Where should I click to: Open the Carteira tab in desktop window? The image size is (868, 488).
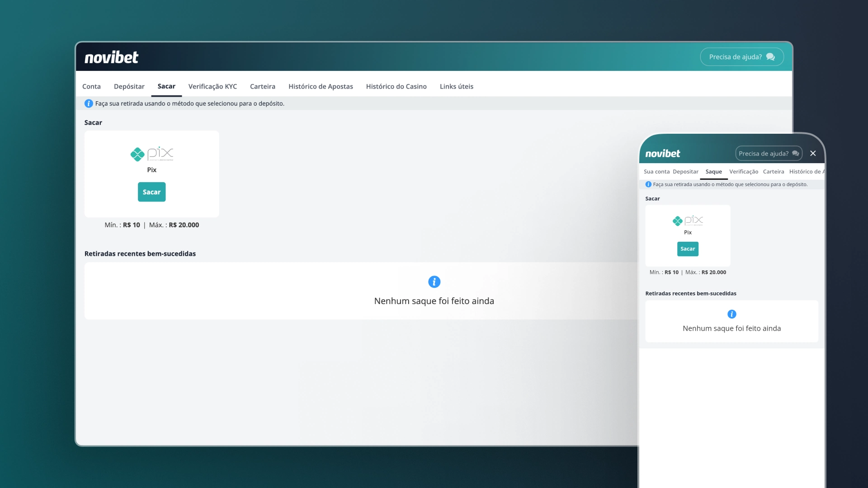[x=263, y=86]
